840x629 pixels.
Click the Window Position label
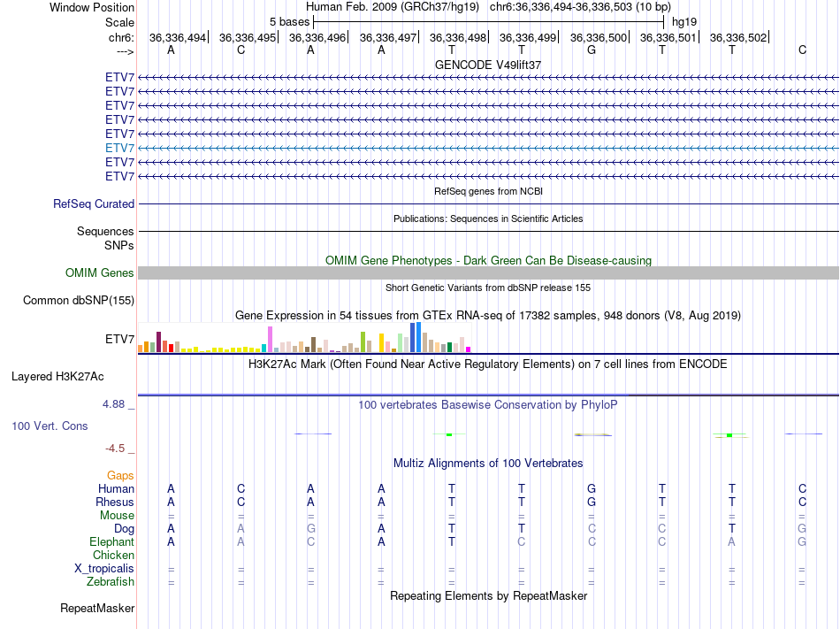click(x=92, y=7)
